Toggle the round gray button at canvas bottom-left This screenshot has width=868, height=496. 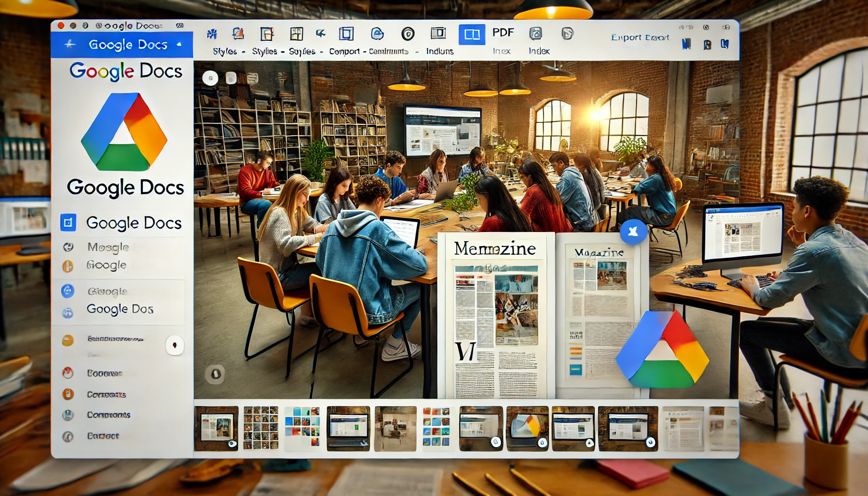(215, 373)
